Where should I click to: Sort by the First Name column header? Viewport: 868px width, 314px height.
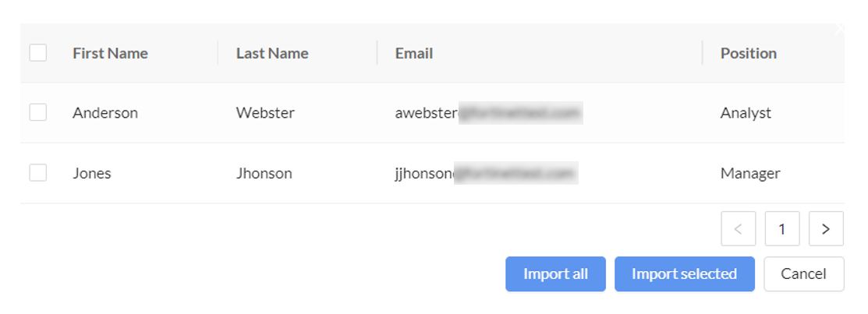(110, 54)
